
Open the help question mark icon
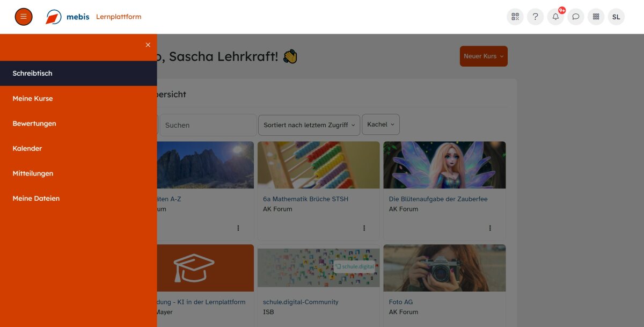click(x=535, y=17)
